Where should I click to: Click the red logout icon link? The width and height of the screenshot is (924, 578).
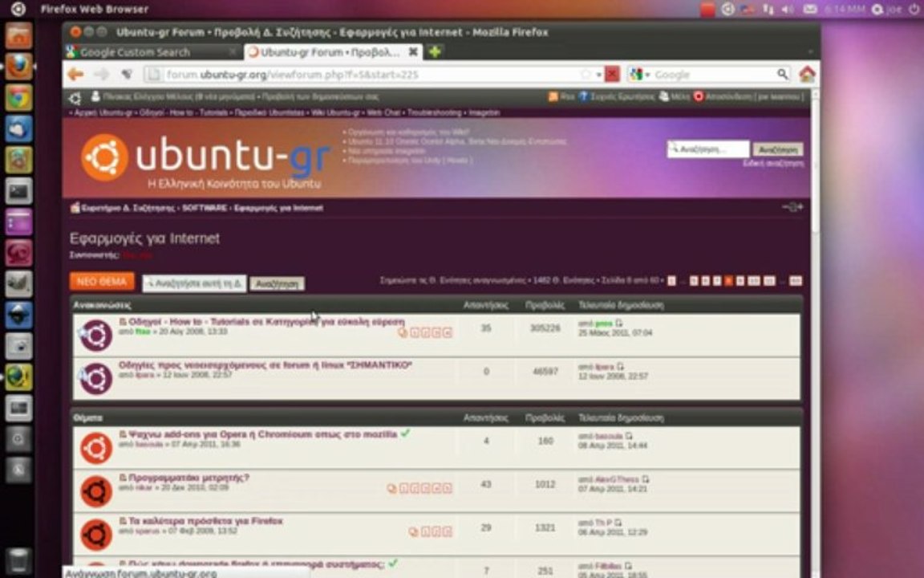[699, 96]
